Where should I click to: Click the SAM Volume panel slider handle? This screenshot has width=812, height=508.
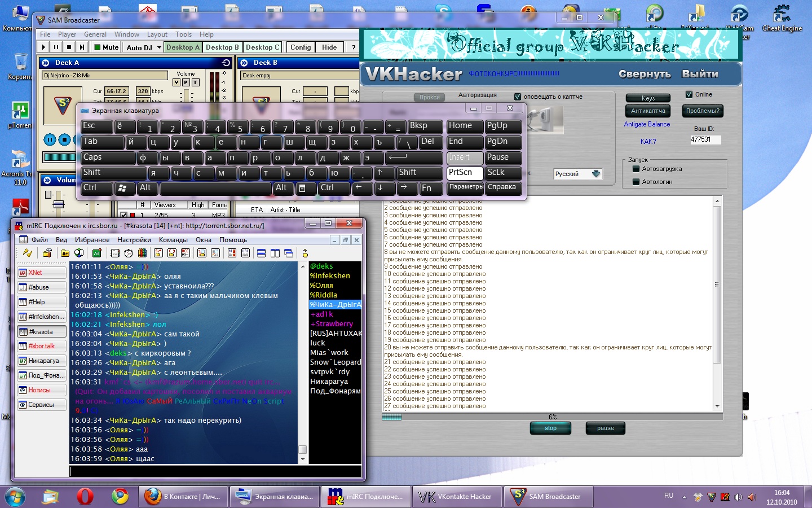pyautogui.click(x=58, y=204)
